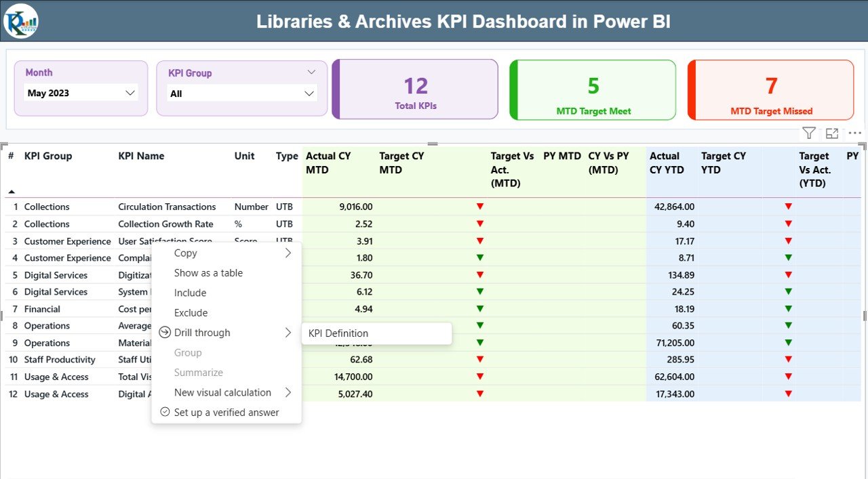
Task: Click red down arrow in Circulation Transactions row
Action: coord(480,207)
